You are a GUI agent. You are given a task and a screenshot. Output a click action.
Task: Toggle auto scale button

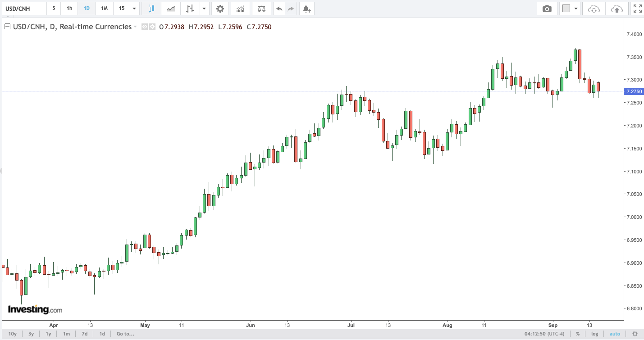tap(615, 334)
